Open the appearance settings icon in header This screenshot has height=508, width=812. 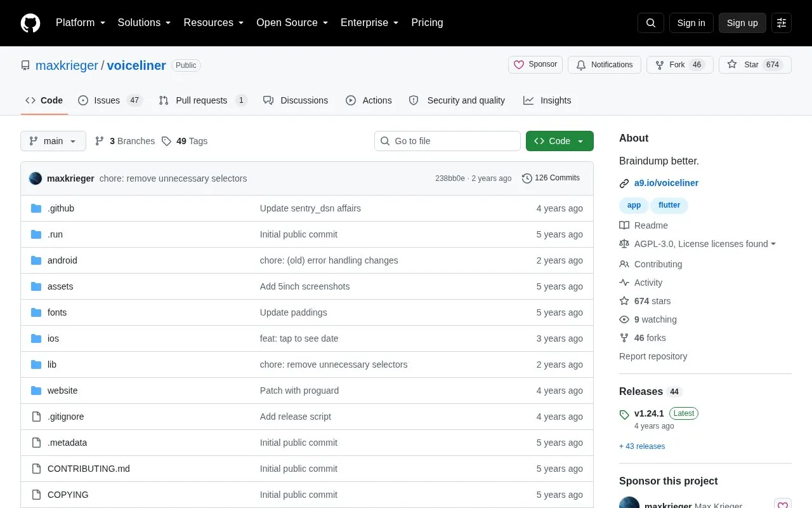pyautogui.click(x=782, y=23)
